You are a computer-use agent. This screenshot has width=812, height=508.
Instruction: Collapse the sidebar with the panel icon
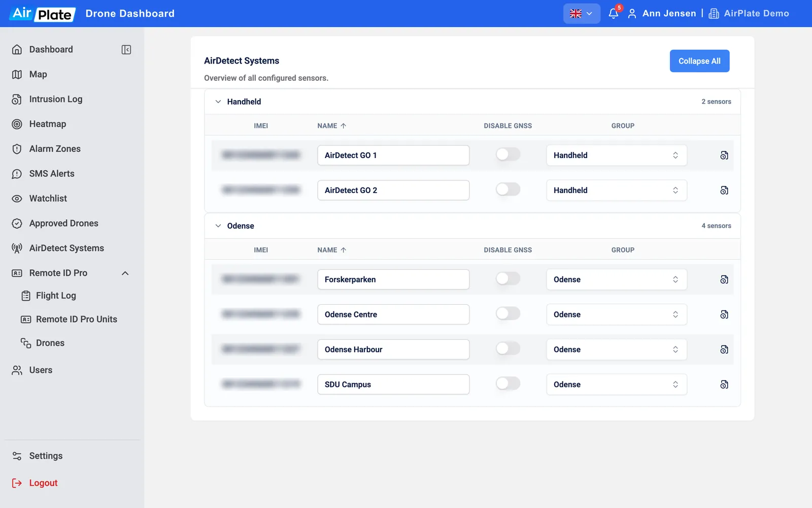(126, 49)
